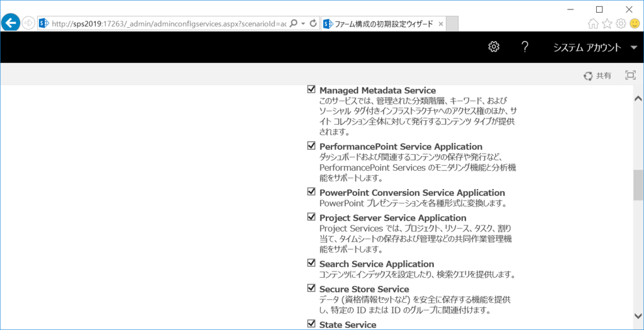This screenshot has height=330, width=644.
Task: Open a new blank browser tab
Action: pyautogui.click(x=452, y=24)
